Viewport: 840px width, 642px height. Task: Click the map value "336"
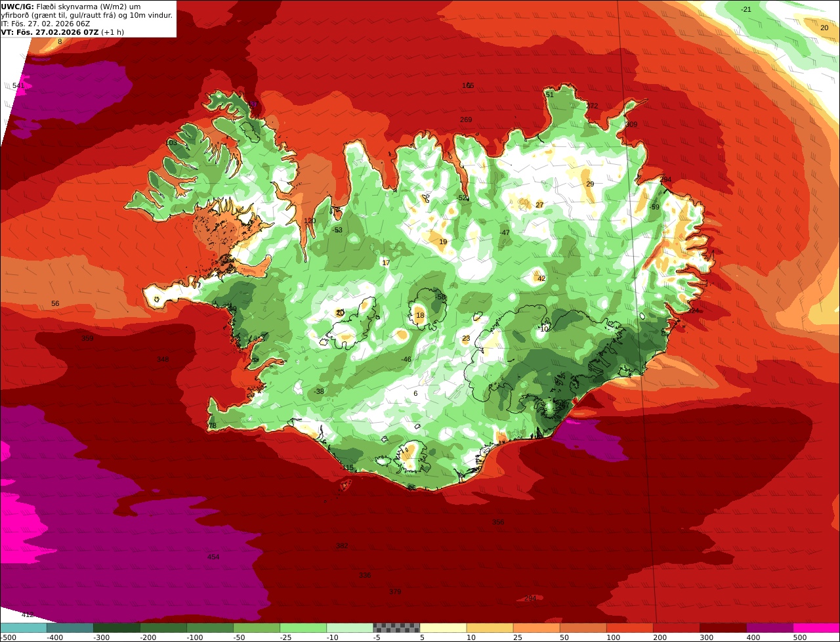point(365,575)
